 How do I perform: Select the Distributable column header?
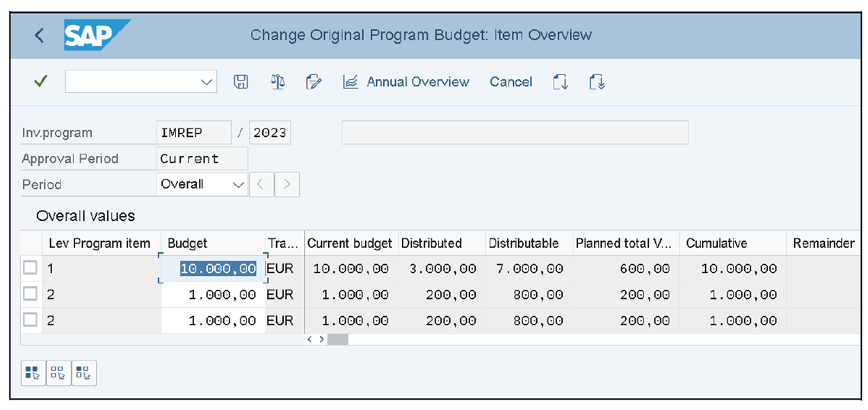(529, 243)
